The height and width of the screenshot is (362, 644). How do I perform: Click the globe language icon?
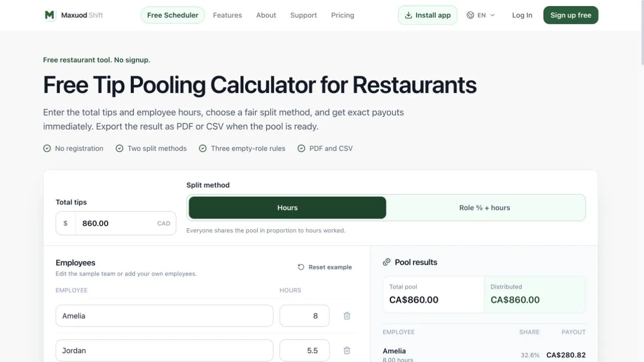[470, 15]
